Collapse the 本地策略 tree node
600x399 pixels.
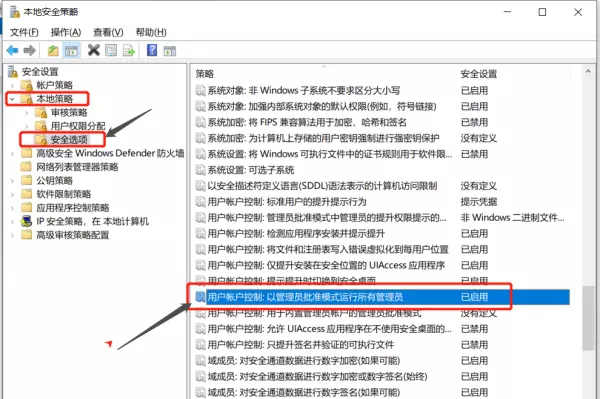click(12, 99)
